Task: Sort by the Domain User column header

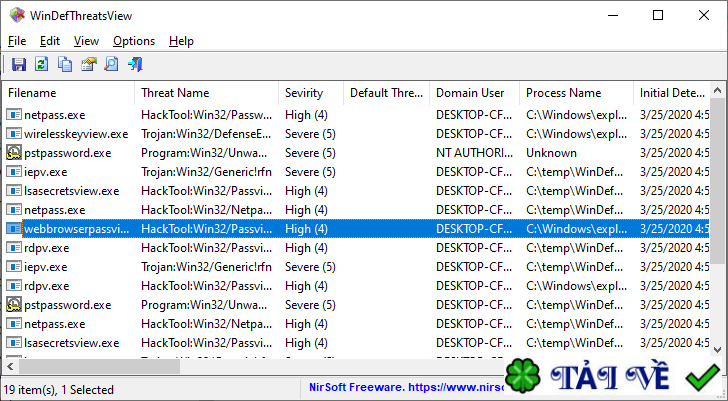Action: tap(474, 93)
